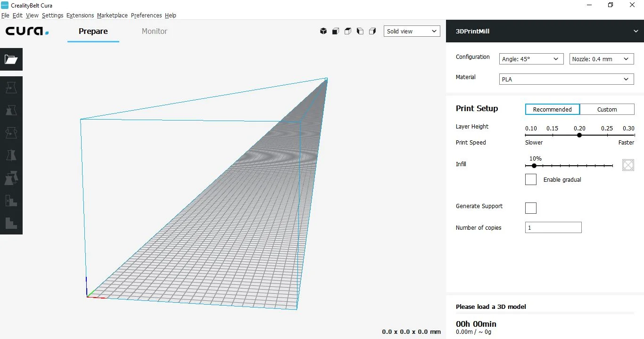Open the Help menu
This screenshot has height=339, width=644.
(x=171, y=15)
